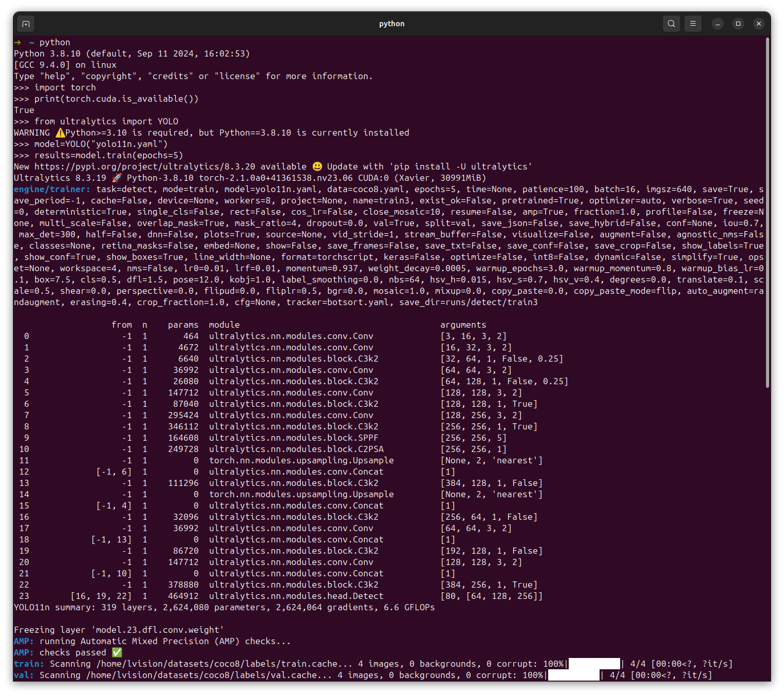Click the 'from' column header
784x696 pixels.
[x=122, y=325]
